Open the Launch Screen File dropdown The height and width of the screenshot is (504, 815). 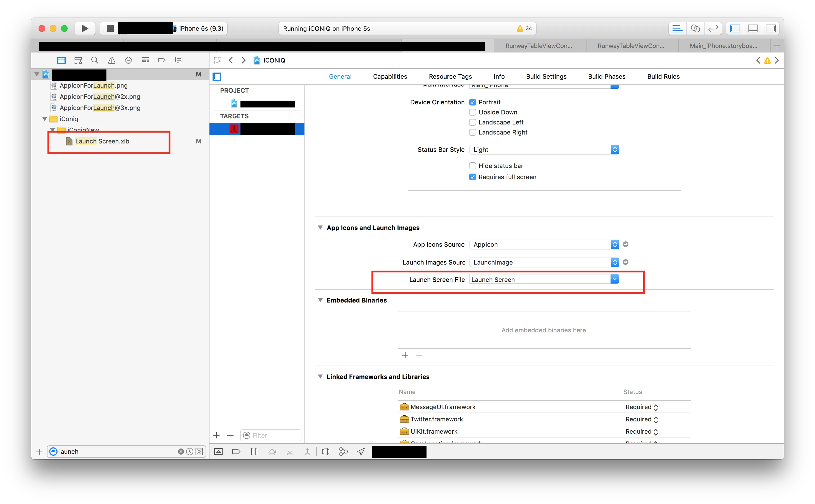[x=614, y=279]
